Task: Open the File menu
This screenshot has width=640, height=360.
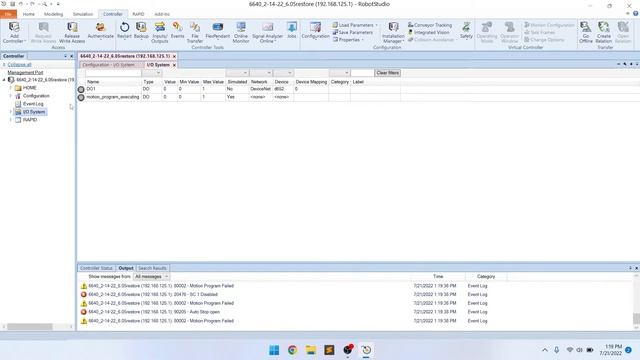Action: point(8,14)
